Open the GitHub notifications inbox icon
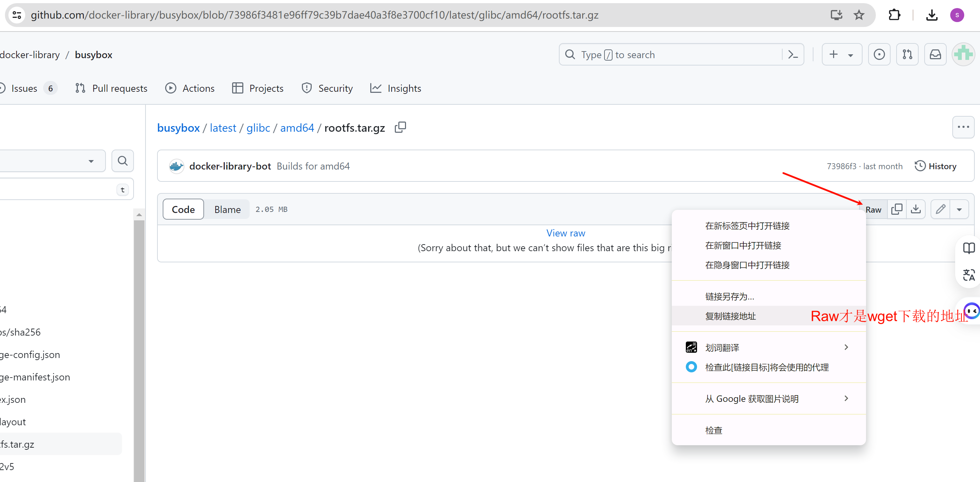 [935, 55]
